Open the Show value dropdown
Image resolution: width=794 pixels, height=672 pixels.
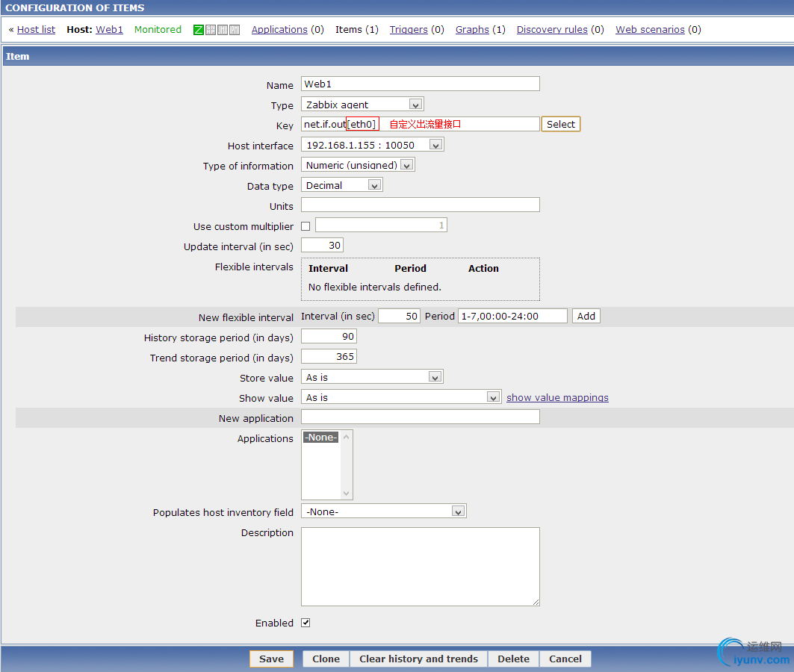pos(401,397)
